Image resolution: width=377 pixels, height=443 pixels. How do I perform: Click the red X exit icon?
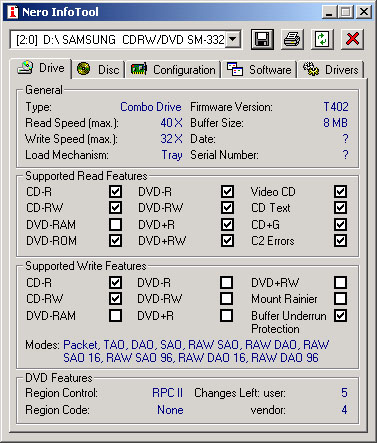pyautogui.click(x=352, y=39)
